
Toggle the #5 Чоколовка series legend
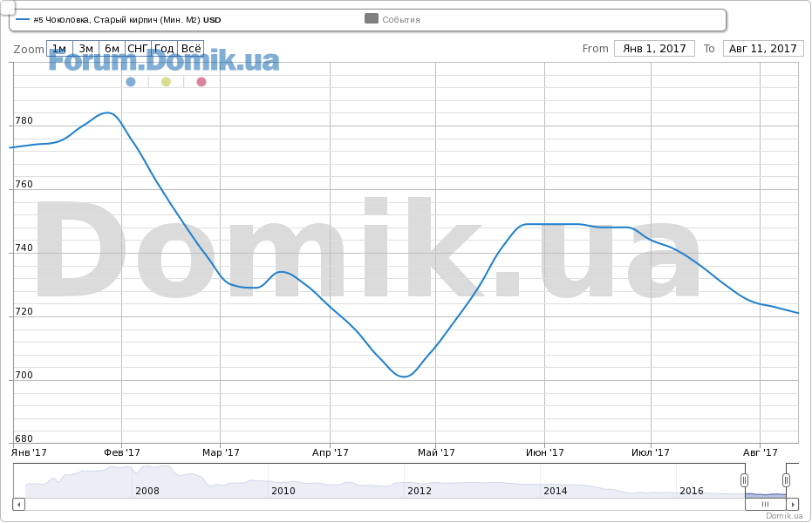118,19
